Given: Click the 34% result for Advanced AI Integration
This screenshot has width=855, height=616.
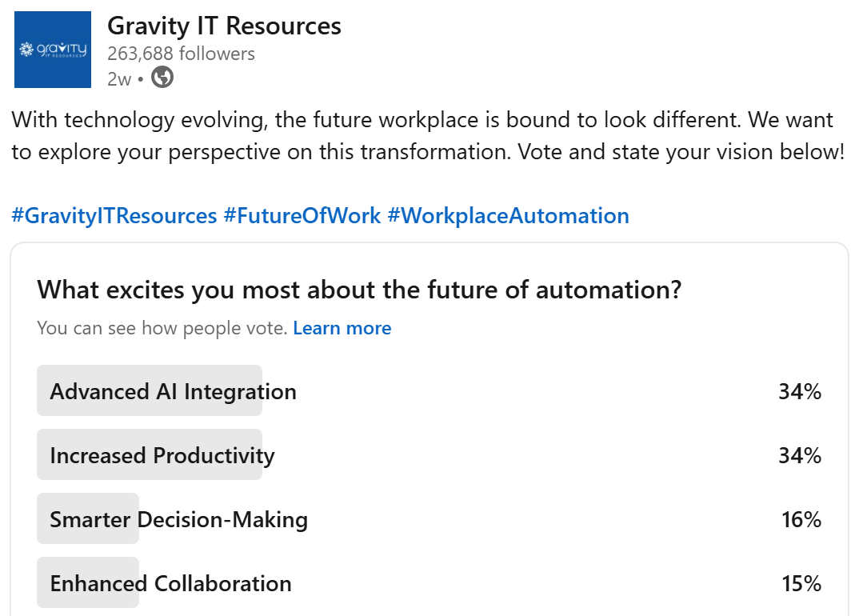Looking at the screenshot, I should tap(800, 391).
